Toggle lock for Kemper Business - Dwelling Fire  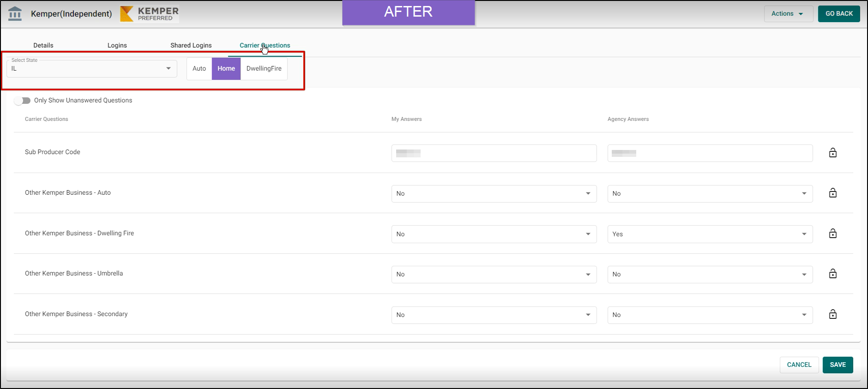pos(833,233)
